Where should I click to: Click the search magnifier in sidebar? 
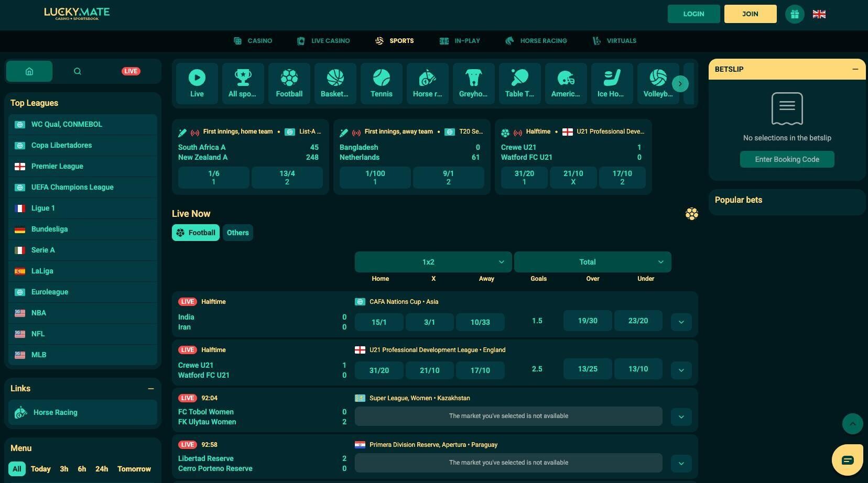point(78,71)
